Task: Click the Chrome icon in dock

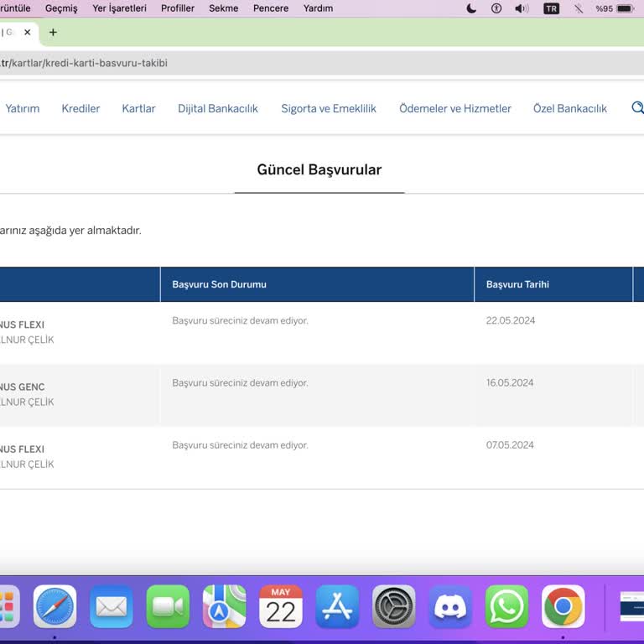Action: [x=563, y=606]
